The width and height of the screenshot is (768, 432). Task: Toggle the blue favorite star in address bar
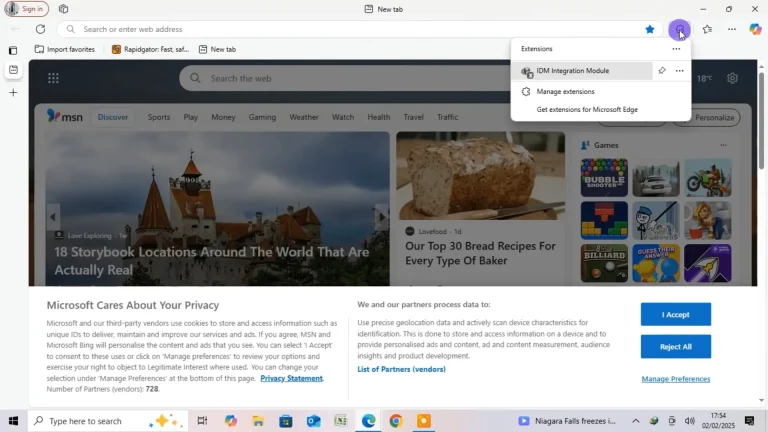point(650,29)
